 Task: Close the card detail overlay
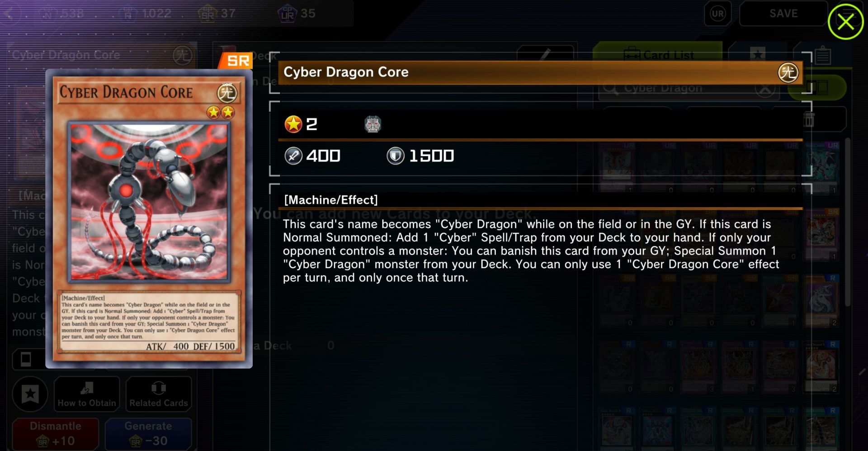845,21
